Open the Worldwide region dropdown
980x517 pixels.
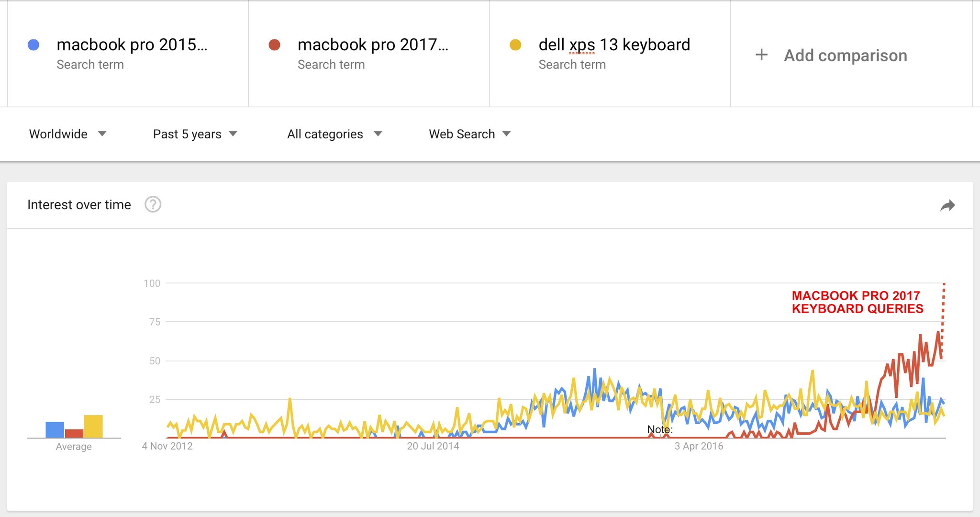[x=67, y=134]
